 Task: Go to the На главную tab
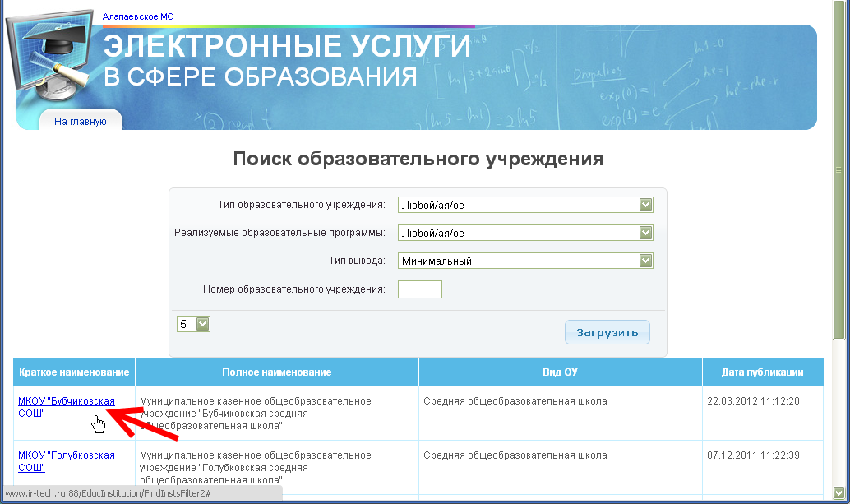81,122
